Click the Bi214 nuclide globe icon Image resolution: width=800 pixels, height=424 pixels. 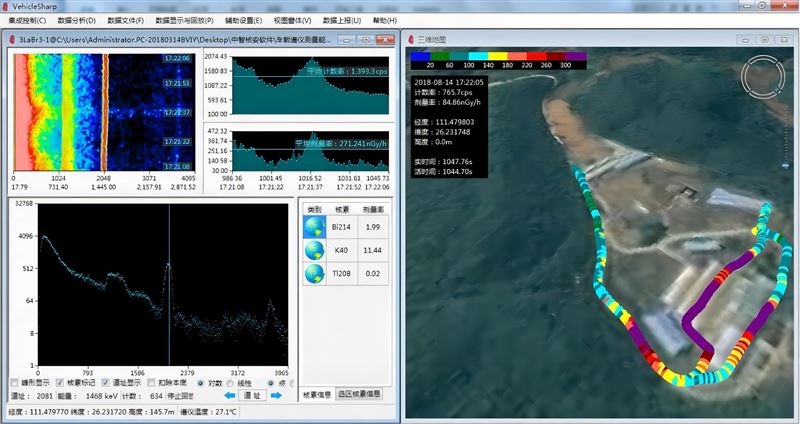coord(315,227)
